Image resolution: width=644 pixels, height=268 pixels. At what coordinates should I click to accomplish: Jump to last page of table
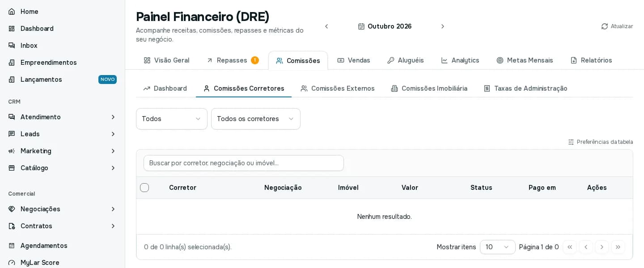(618, 247)
